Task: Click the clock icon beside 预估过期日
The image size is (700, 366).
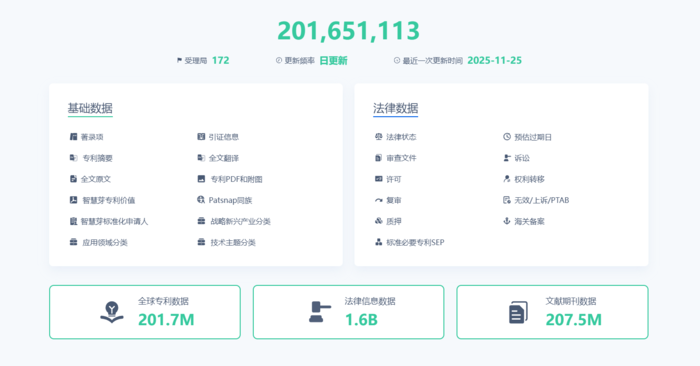Action: tap(507, 137)
